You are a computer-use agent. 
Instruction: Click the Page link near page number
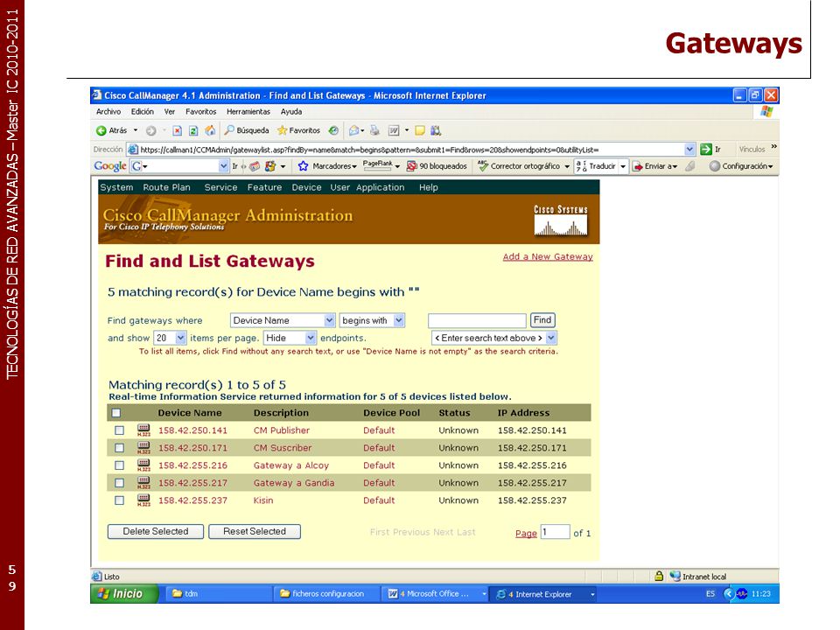[x=526, y=534]
